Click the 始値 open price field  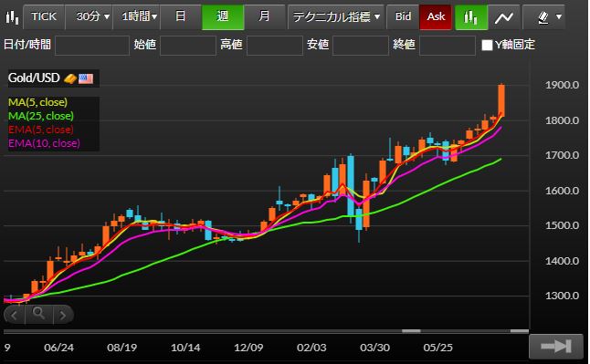coord(188,45)
